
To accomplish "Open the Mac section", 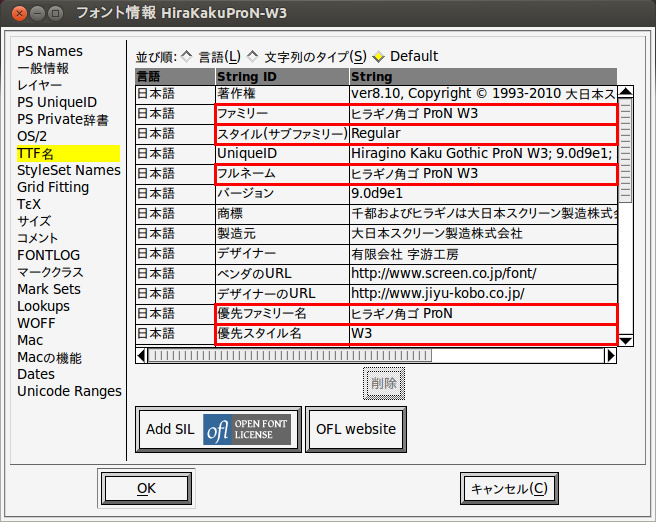I will (x=30, y=340).
